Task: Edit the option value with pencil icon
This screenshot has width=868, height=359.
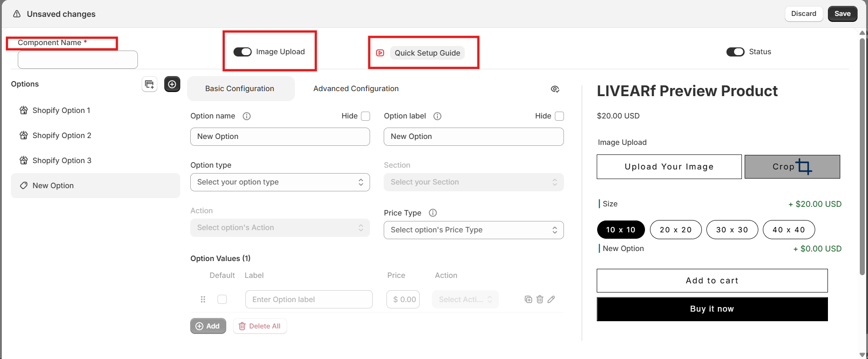Action: pos(551,299)
